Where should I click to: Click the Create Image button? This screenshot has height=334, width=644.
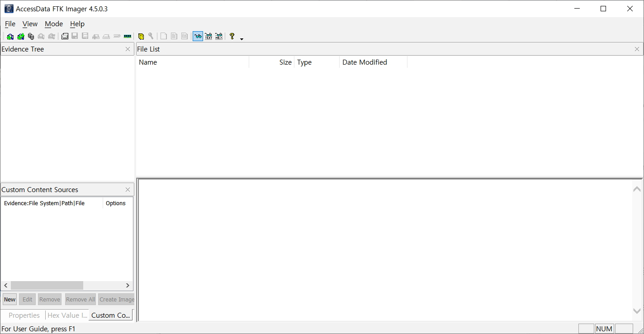(116, 299)
